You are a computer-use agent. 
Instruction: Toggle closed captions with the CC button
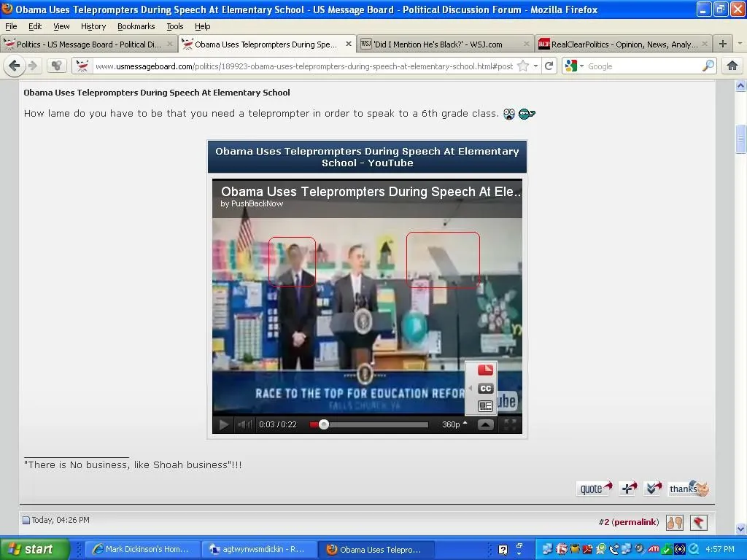[485, 388]
